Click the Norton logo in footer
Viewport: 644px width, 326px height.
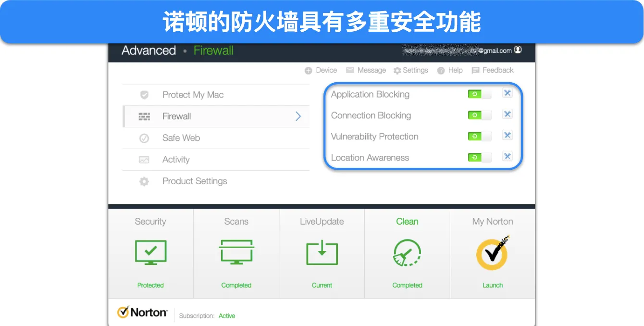[142, 312]
